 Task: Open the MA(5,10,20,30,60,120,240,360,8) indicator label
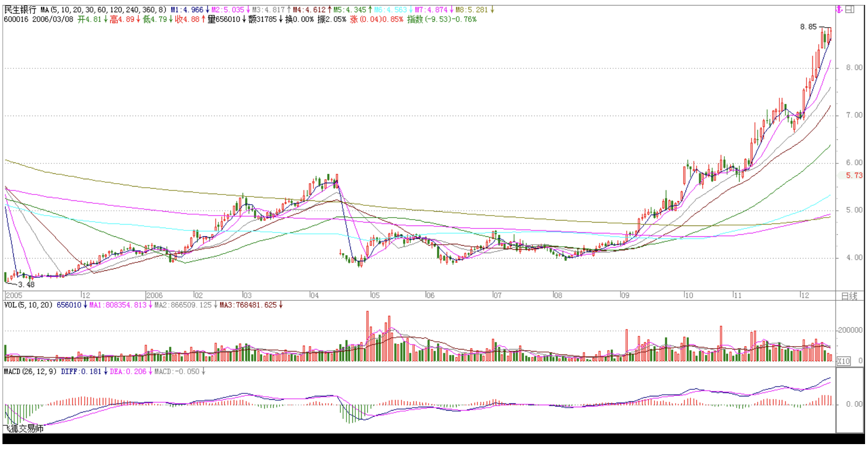pyautogui.click(x=103, y=10)
